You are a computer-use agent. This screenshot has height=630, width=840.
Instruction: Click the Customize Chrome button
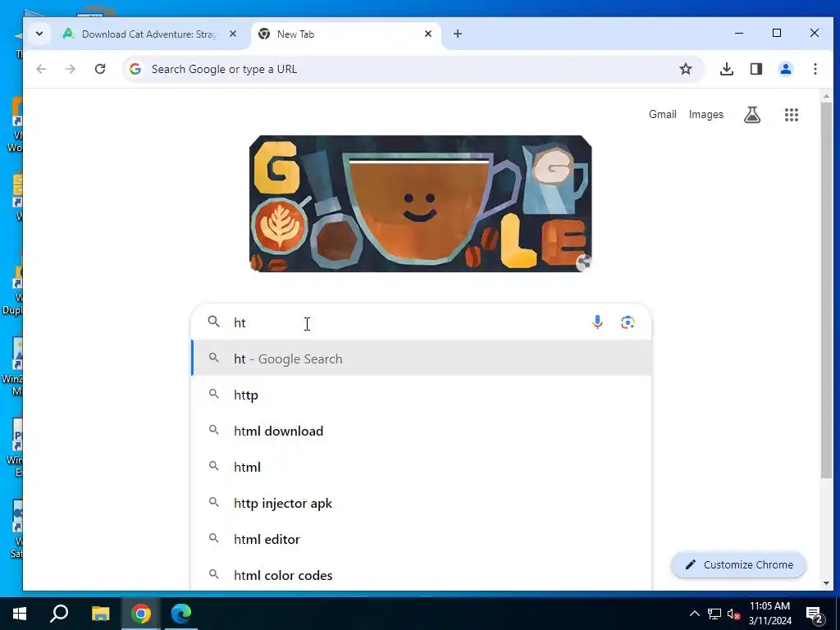(738, 564)
